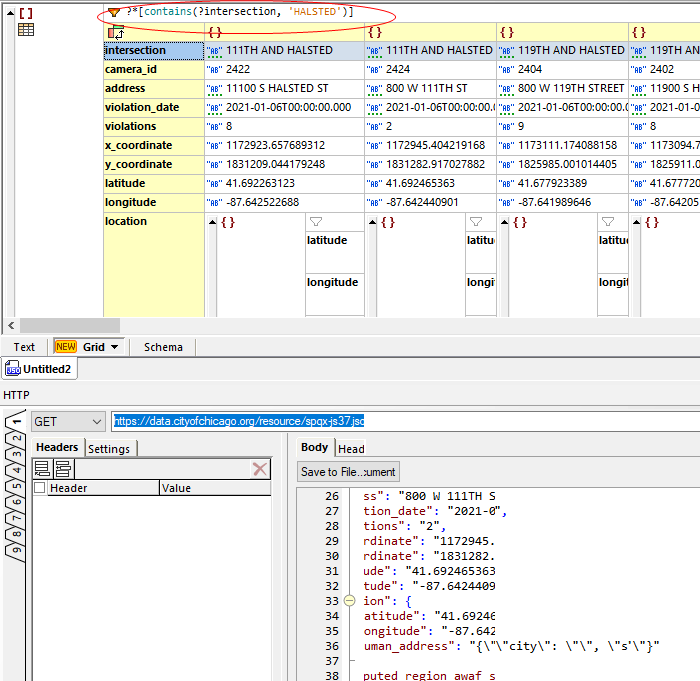Click the orange filter funnel icon
Screen dimensions: 700x681
click(114, 12)
